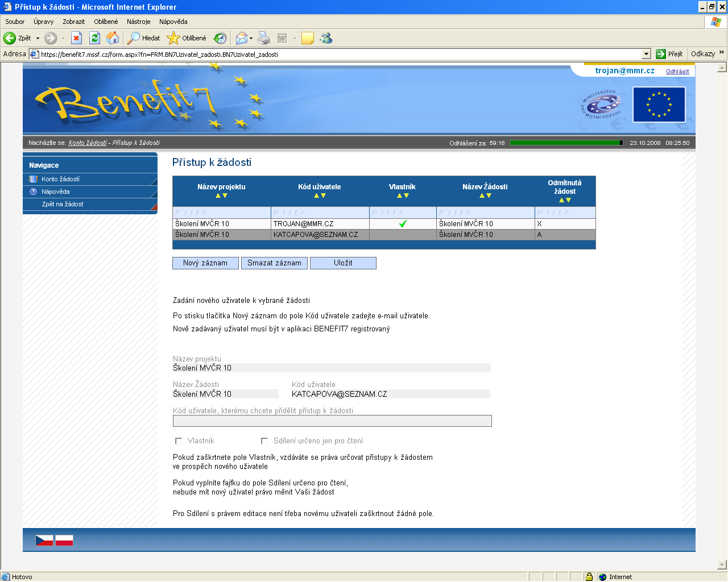Click the Hledat search toolbar button
728x582 pixels.
(x=144, y=38)
